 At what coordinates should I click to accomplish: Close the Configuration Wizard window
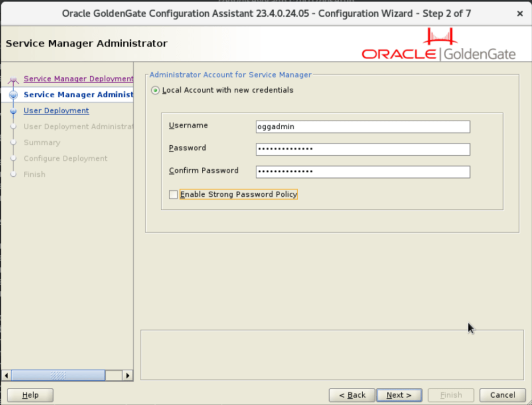point(520,14)
